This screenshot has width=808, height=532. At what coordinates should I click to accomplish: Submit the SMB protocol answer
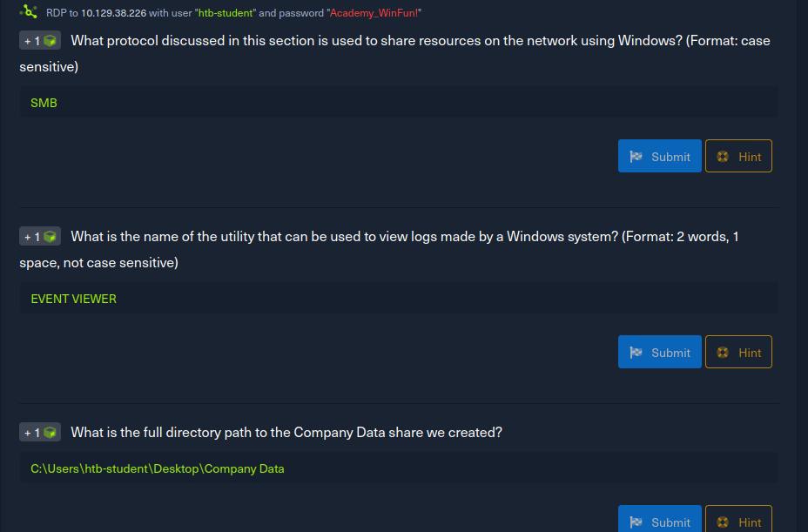660,156
